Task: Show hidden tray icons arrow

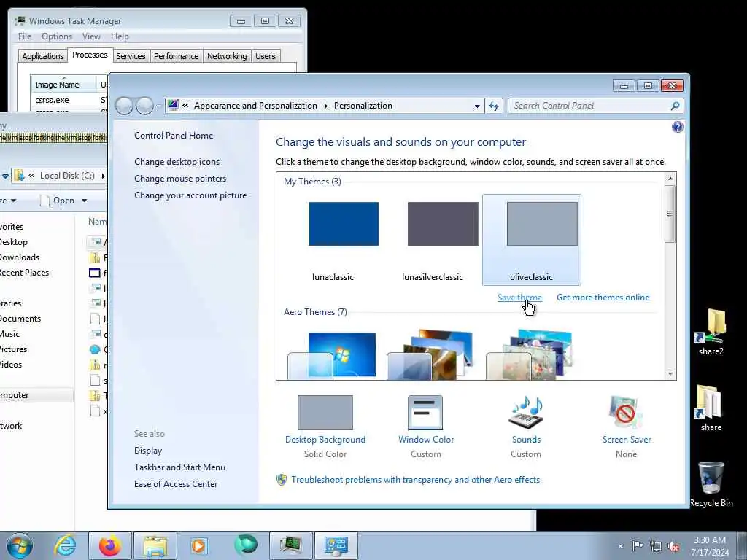Action: coord(620,546)
